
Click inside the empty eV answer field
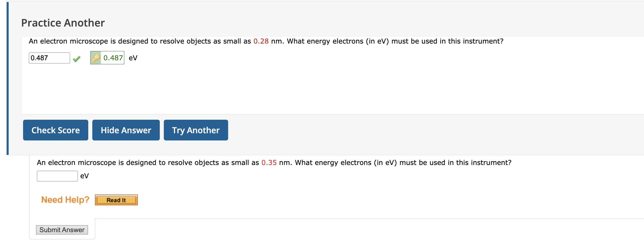click(x=57, y=176)
